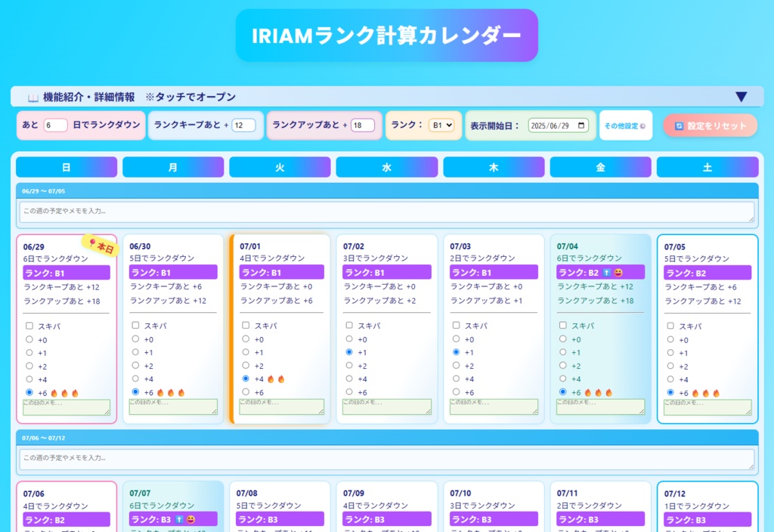Click the 06/29〜07/05 weekly memo field
This screenshot has width=774, height=532.
pos(387,212)
